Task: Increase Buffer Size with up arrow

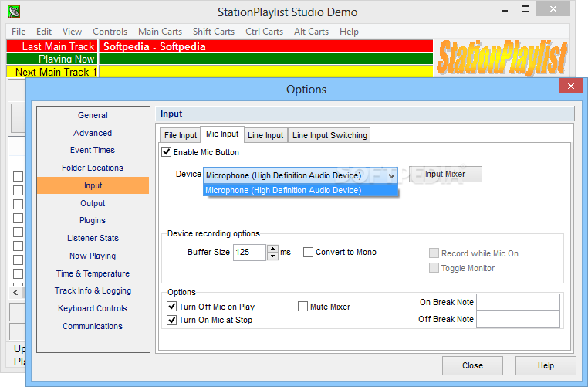Action: coord(272,249)
